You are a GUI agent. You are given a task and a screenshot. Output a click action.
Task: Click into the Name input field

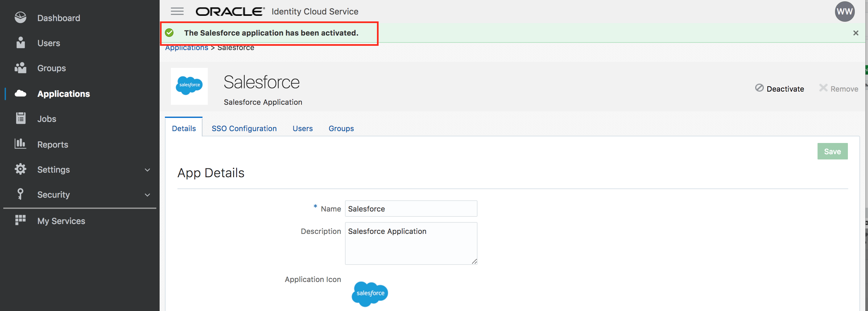(411, 209)
